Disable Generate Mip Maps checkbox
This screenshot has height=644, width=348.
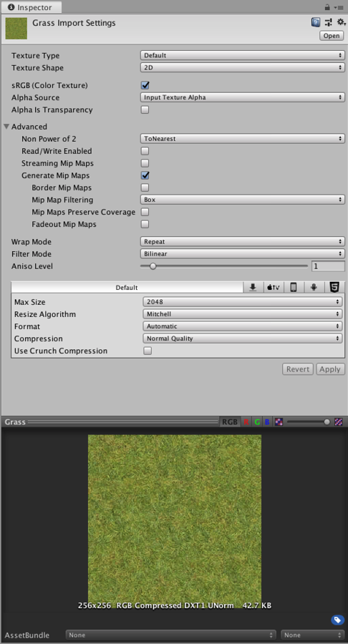[x=145, y=175]
